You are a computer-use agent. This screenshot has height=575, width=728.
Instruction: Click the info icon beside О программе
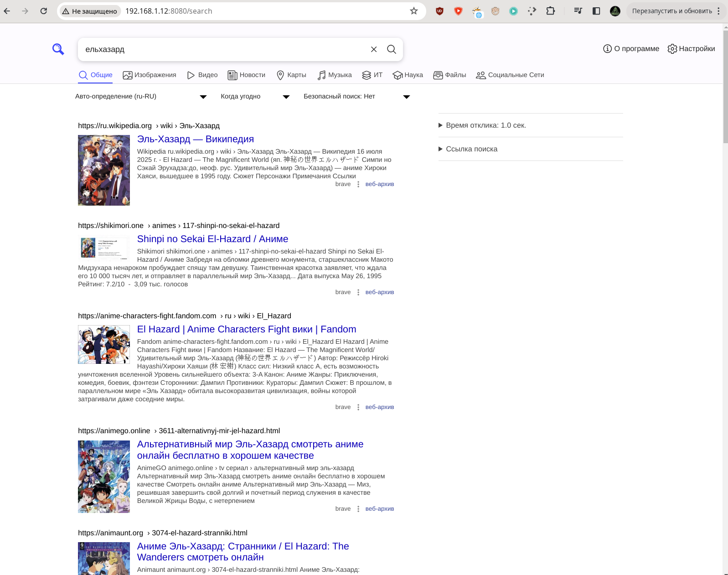click(607, 49)
